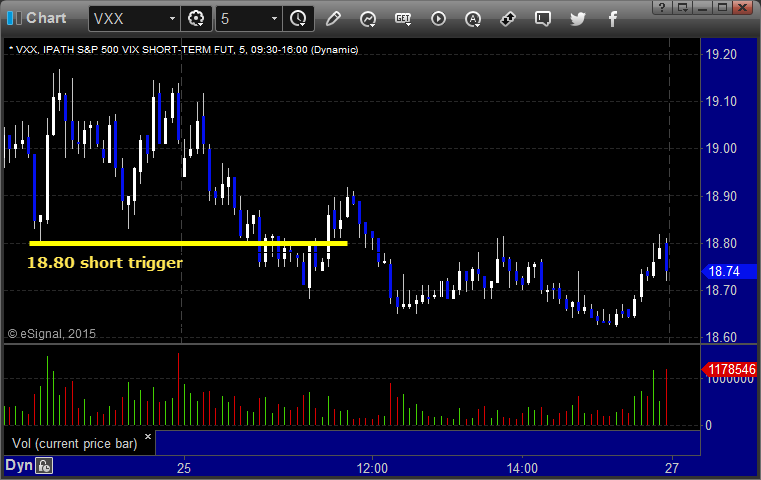
Task: Click the 12:00 time axis label
Action: 372,468
